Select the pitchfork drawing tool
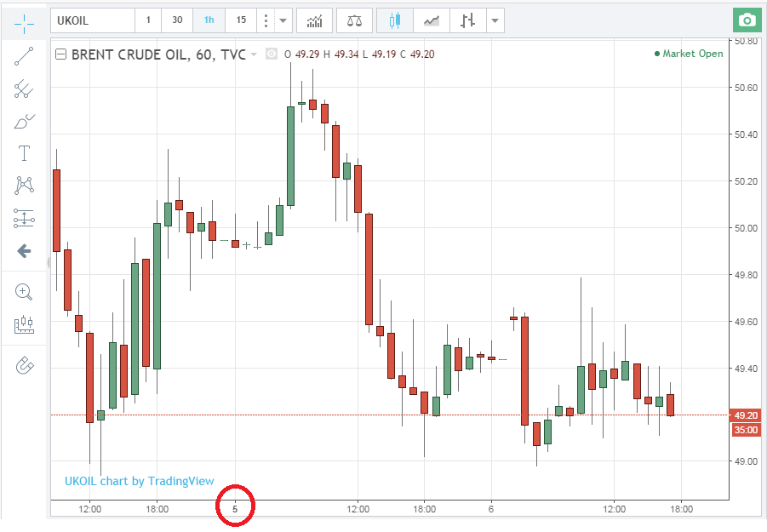This screenshot has width=767, height=532. pos(24,89)
